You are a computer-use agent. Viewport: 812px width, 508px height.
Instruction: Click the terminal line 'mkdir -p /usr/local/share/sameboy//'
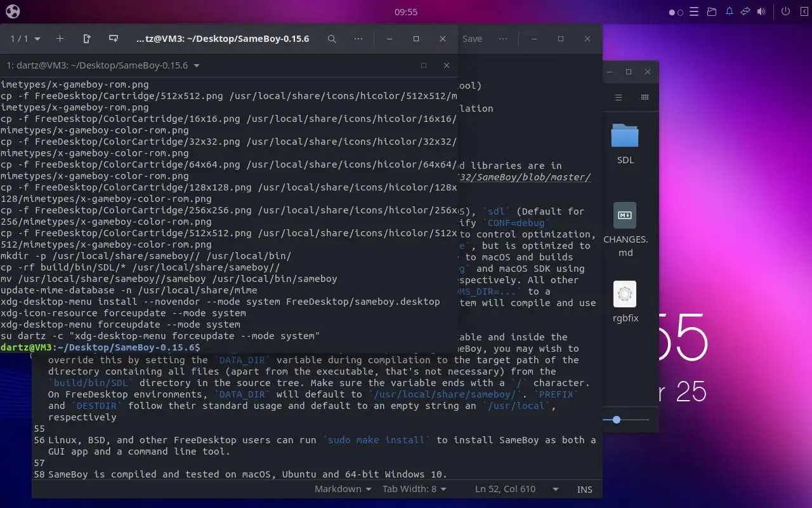pyautogui.click(x=146, y=256)
